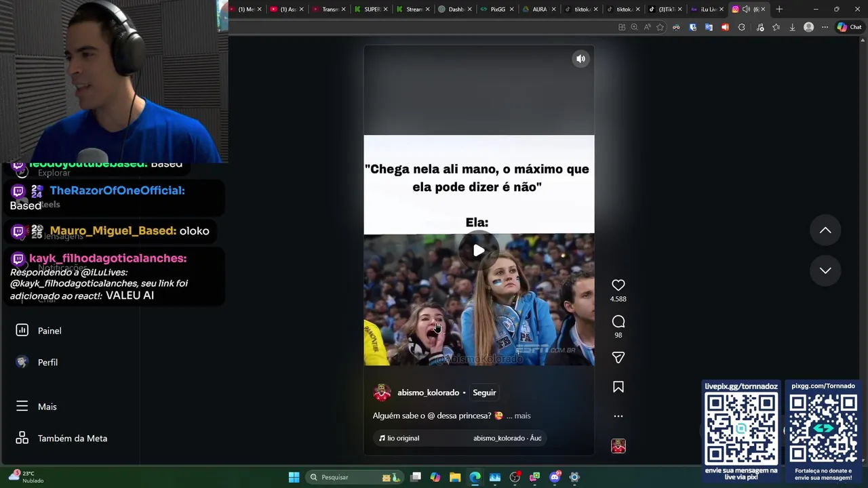Switch to the AURA browser tab
868x488 pixels.
pos(539,9)
